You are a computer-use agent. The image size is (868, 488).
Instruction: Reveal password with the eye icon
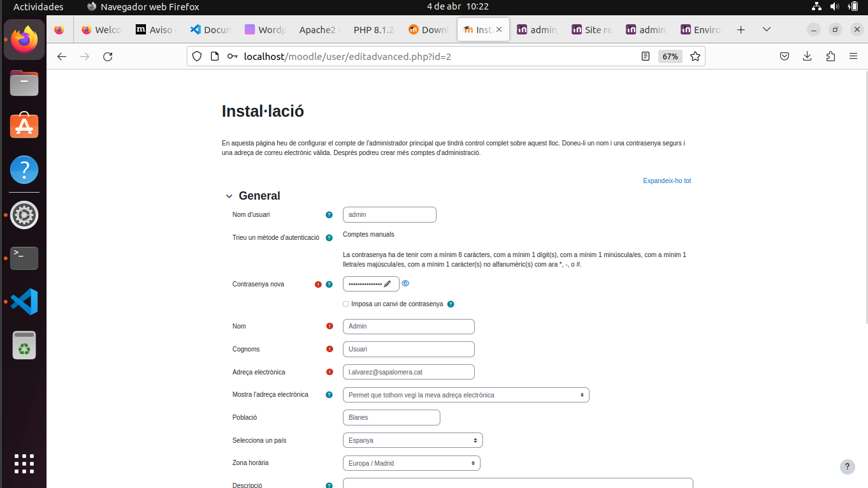pyautogui.click(x=405, y=283)
